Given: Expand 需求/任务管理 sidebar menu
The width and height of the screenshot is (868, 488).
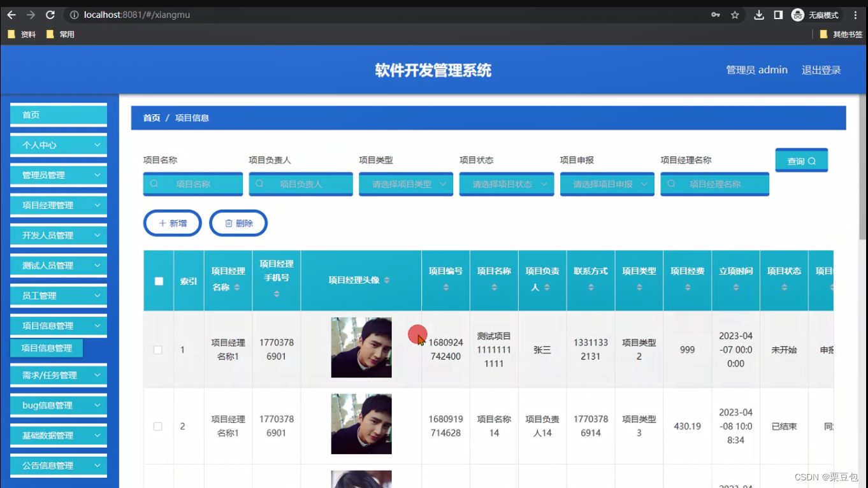Looking at the screenshot, I should click(x=59, y=375).
